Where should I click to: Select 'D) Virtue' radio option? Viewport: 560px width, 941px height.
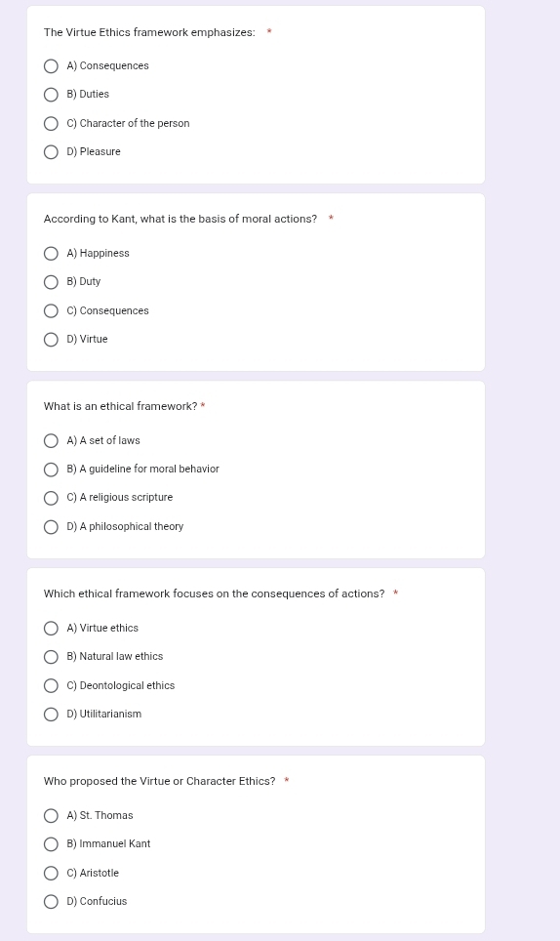(x=51, y=340)
